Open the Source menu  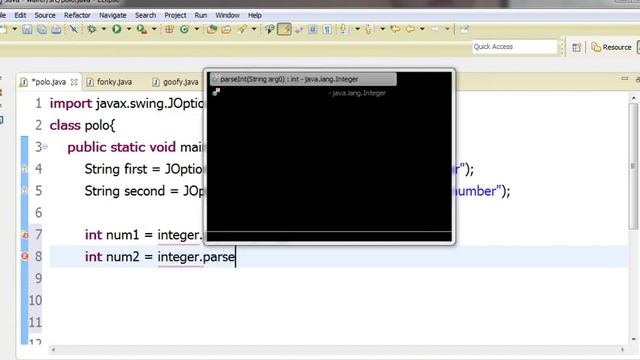[45, 15]
